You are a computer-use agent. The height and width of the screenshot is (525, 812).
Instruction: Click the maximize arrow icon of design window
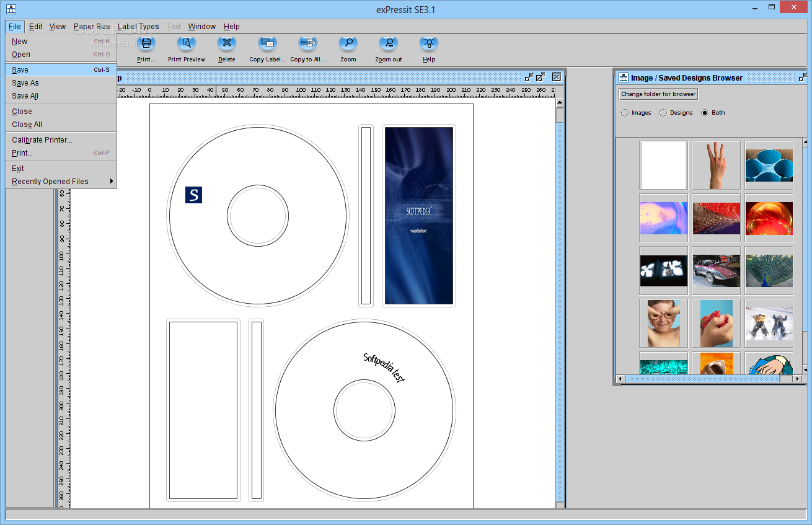point(541,77)
